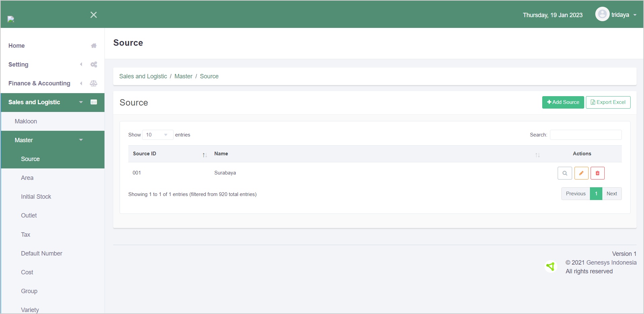Click the Finance balance scale icon
The height and width of the screenshot is (314, 644).
[x=94, y=83]
